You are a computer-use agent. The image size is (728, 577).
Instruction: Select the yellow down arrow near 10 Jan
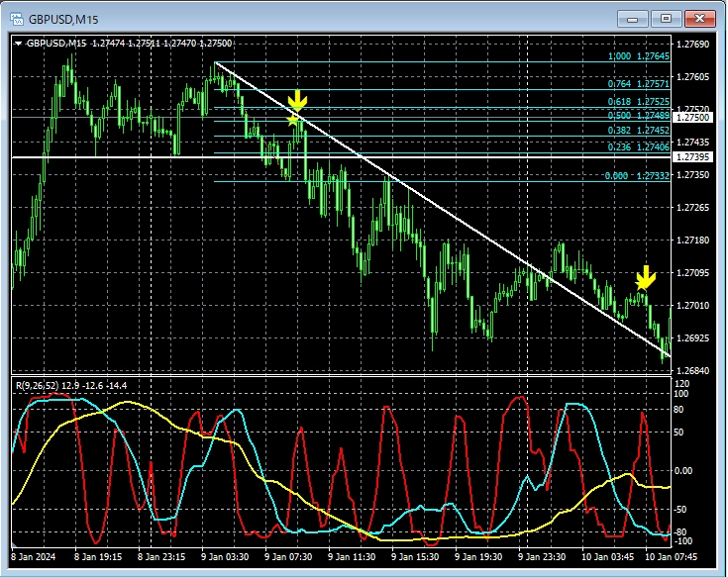pyautogui.click(x=645, y=276)
